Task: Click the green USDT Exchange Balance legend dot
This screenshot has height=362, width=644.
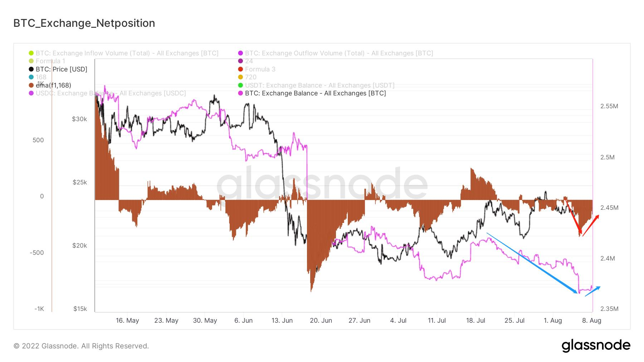Action: [240, 85]
